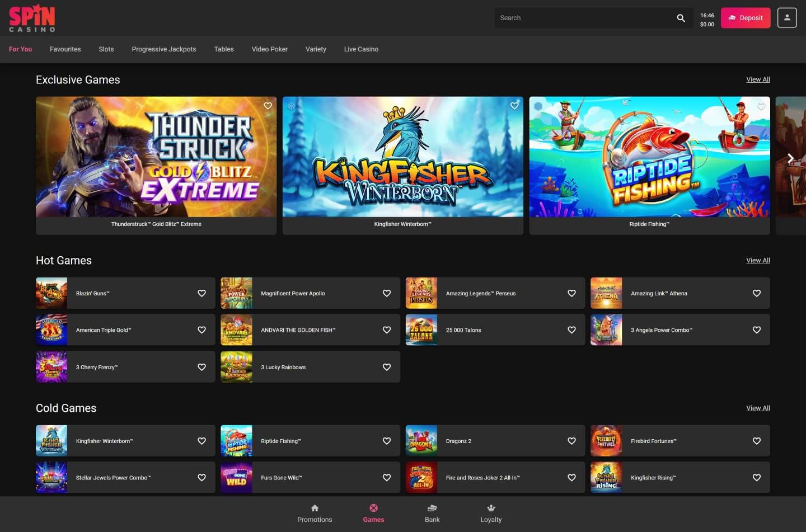The image size is (806, 532).
Task: Select the Games icon in bottom navigation
Action: (x=373, y=508)
